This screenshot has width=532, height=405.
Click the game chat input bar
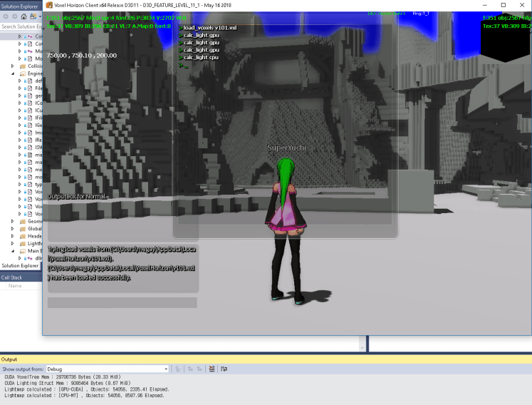[x=122, y=303]
